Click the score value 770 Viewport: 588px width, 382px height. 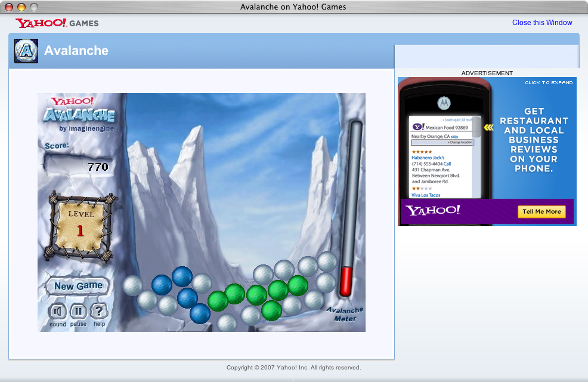pos(98,167)
